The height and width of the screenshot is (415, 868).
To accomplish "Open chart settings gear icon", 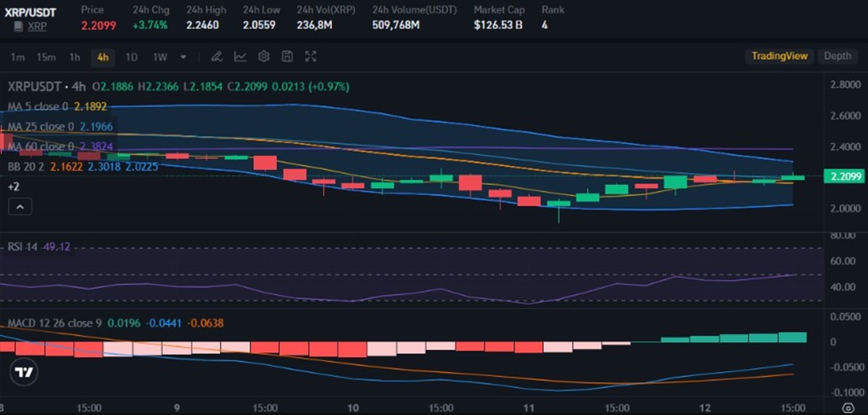I will (x=264, y=56).
